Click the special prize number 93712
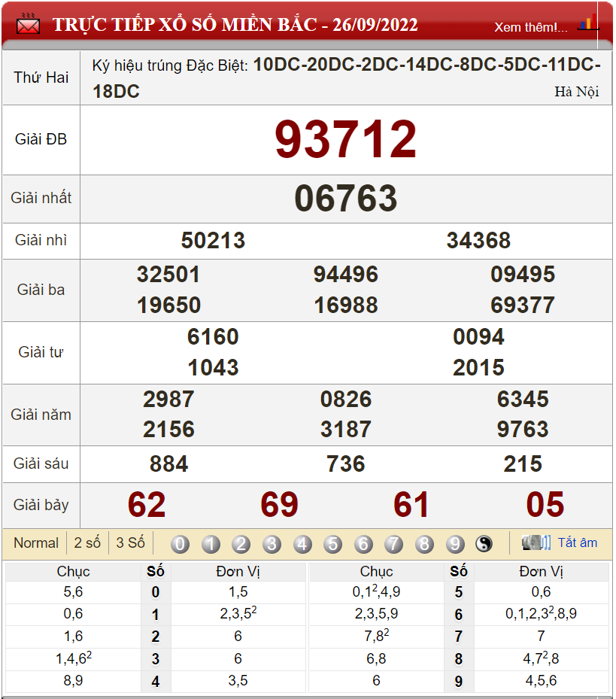This screenshot has width=616, height=699. tap(345, 140)
